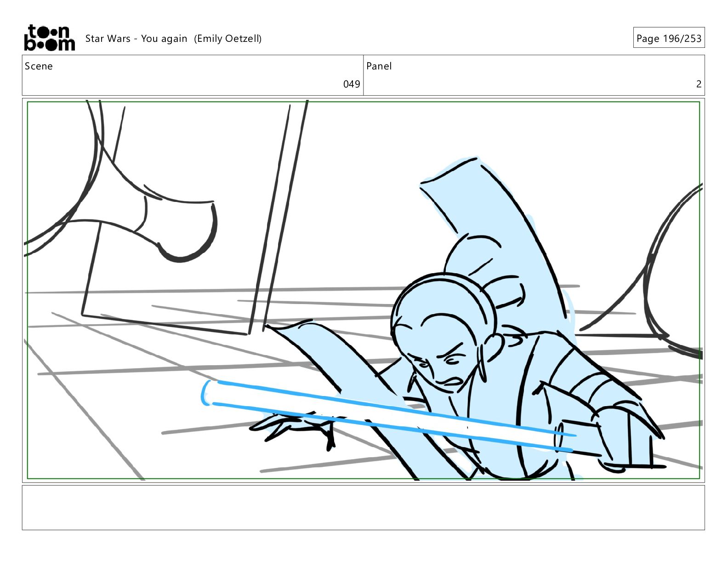
Task: Click the Toon Boom logo
Action: tap(49, 38)
